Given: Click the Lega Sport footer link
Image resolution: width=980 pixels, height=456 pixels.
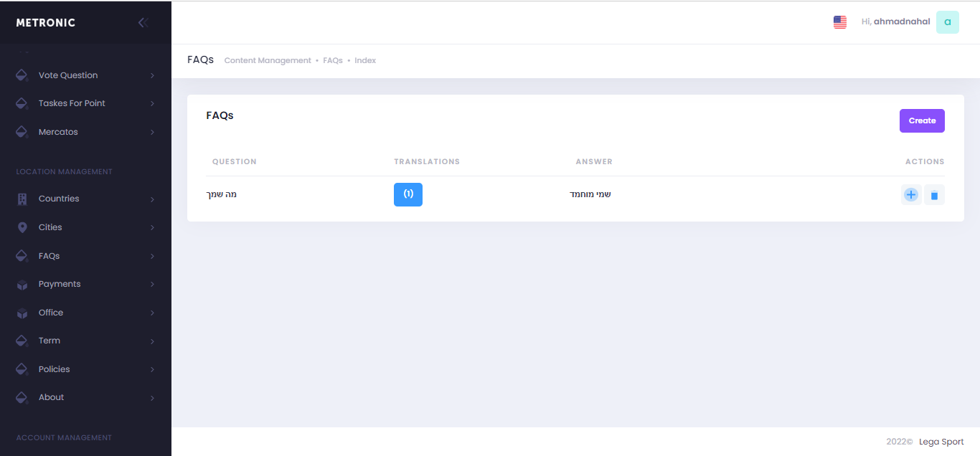Looking at the screenshot, I should (x=941, y=442).
